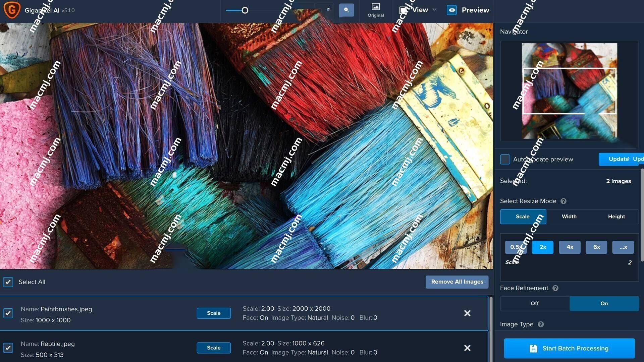This screenshot has height=362, width=644.
Task: Toggle Select All checkbox
Action: 8,282
